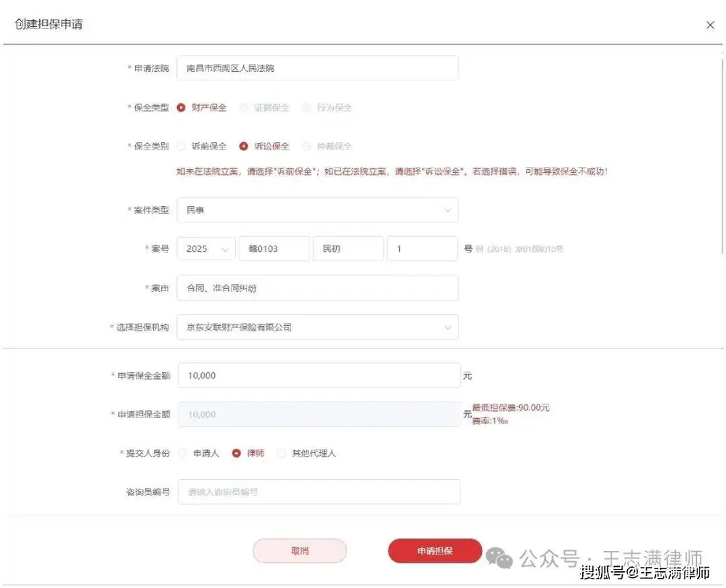Click the example case number hint text
Viewport: 726px width, 588px height.
(519, 249)
